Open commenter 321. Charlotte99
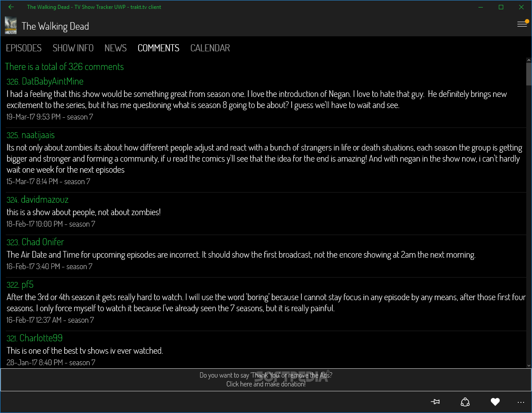The image size is (532, 413). tap(35, 338)
